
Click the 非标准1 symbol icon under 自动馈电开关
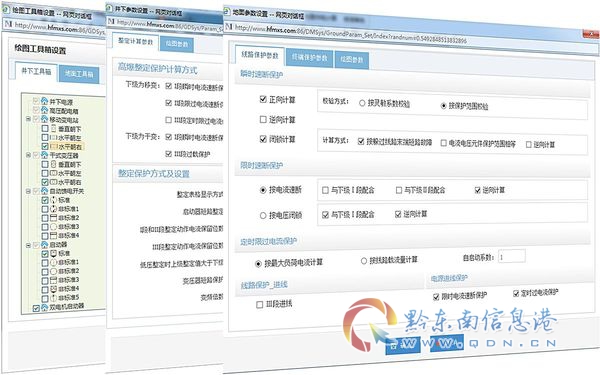[x=54, y=209]
